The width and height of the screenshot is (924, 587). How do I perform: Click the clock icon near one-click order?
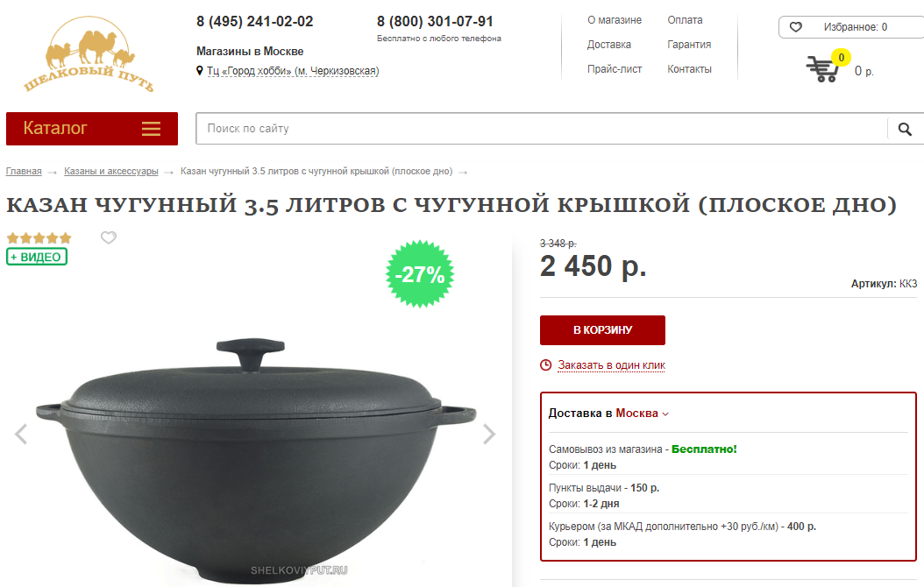pos(545,365)
